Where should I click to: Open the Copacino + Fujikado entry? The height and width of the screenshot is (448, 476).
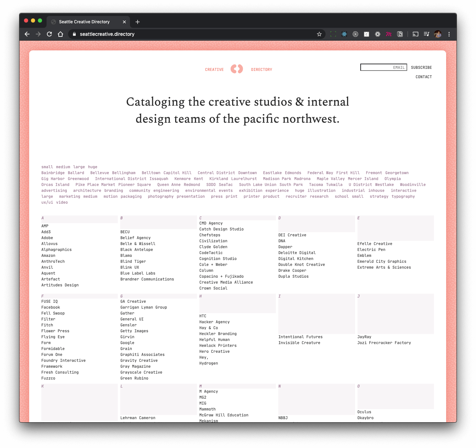click(x=221, y=276)
